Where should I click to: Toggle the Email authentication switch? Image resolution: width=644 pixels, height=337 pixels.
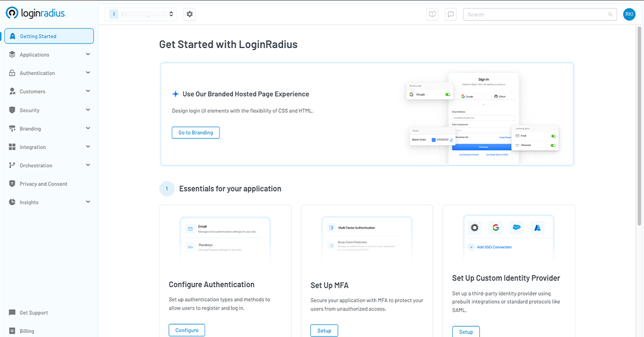coord(553,136)
